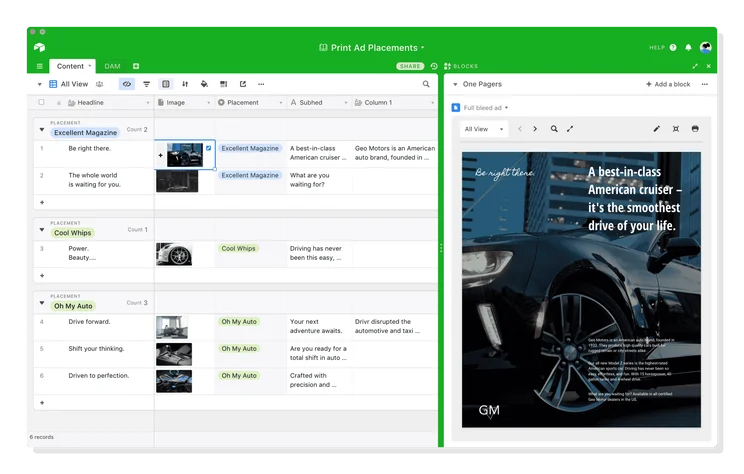Add attachment to first image cell
The image size is (744, 474).
pos(160,155)
